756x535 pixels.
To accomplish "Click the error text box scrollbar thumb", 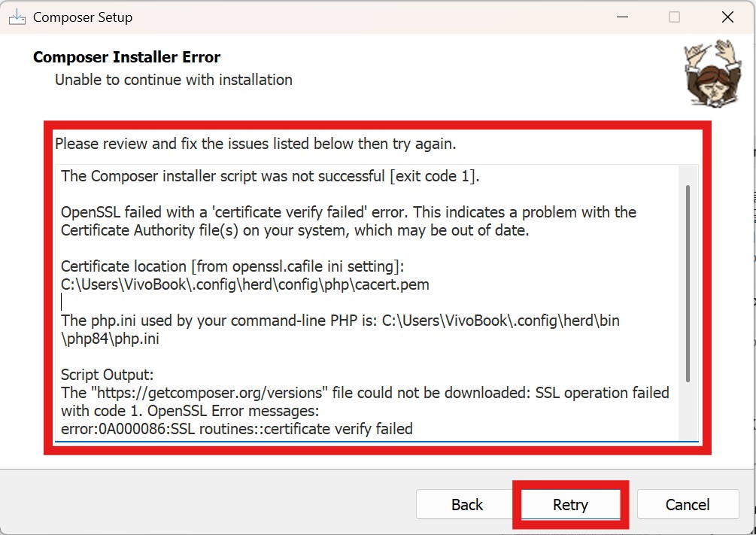I will [x=688, y=282].
